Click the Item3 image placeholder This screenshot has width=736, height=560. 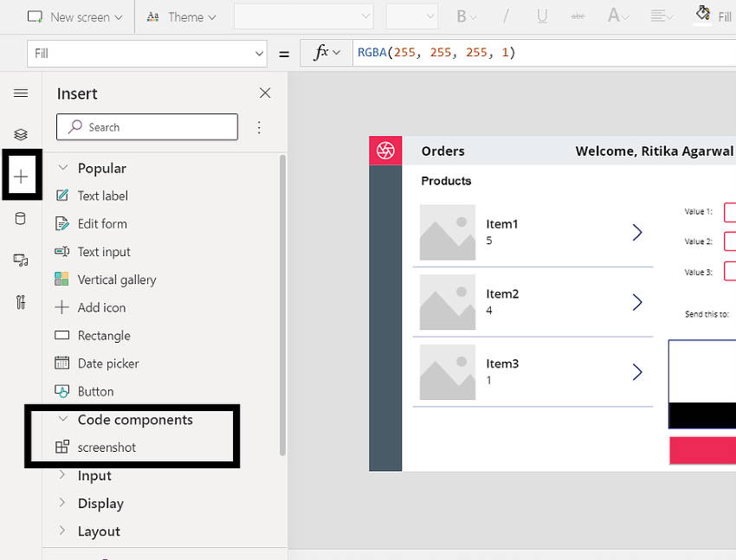click(448, 372)
